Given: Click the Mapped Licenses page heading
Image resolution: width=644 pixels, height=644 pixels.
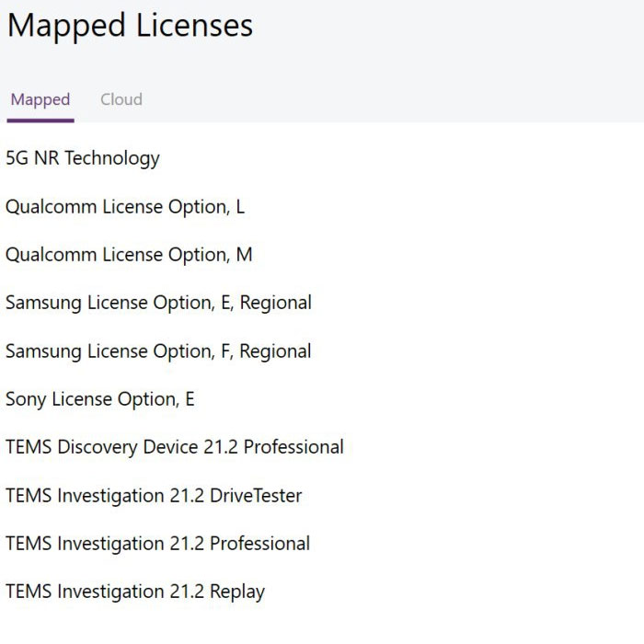Looking at the screenshot, I should [x=130, y=25].
